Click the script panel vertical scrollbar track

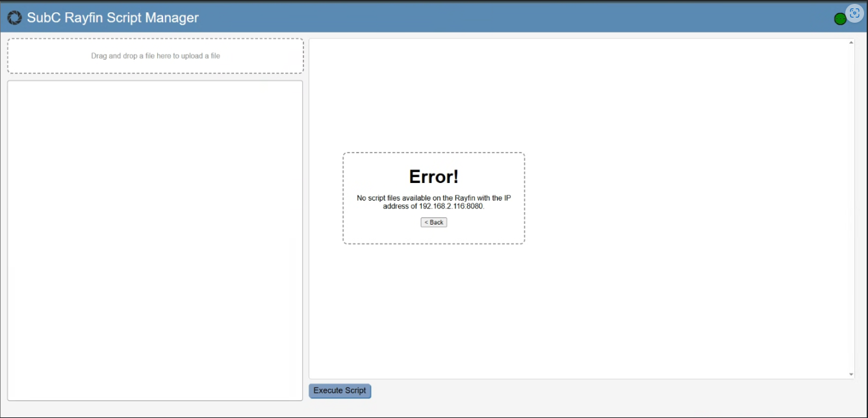point(850,208)
